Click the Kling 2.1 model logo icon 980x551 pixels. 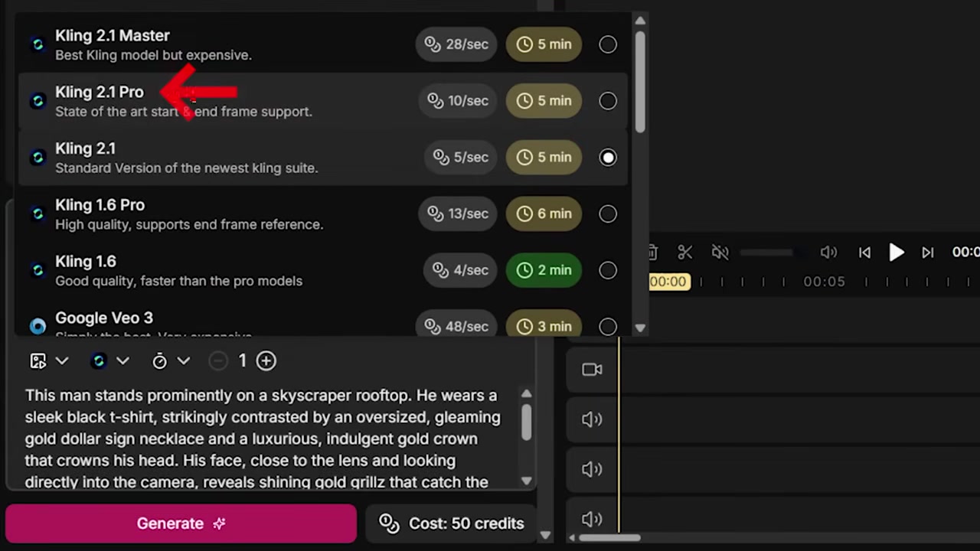(x=38, y=158)
